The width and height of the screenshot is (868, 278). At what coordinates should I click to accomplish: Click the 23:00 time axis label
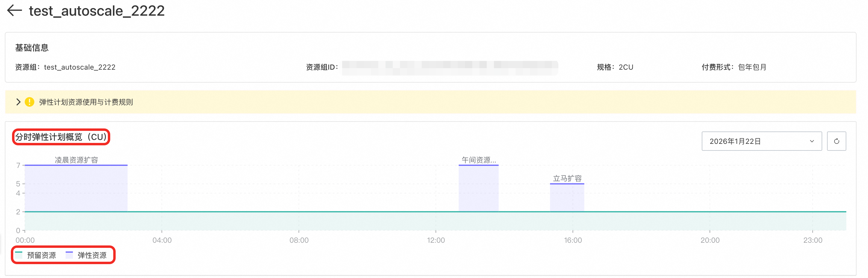point(813,240)
